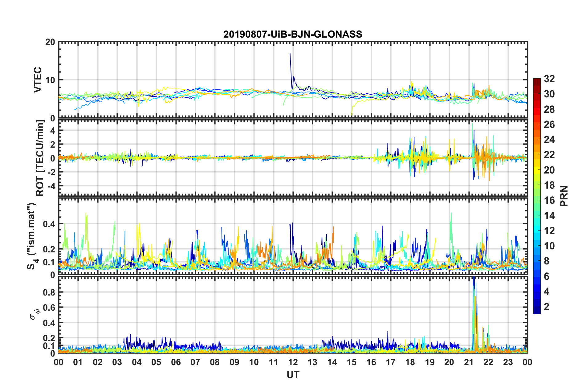Viewport: 586px width, 392px height.
Task: Click the 16 tick label on PRN colorbar
Action: tap(549, 200)
